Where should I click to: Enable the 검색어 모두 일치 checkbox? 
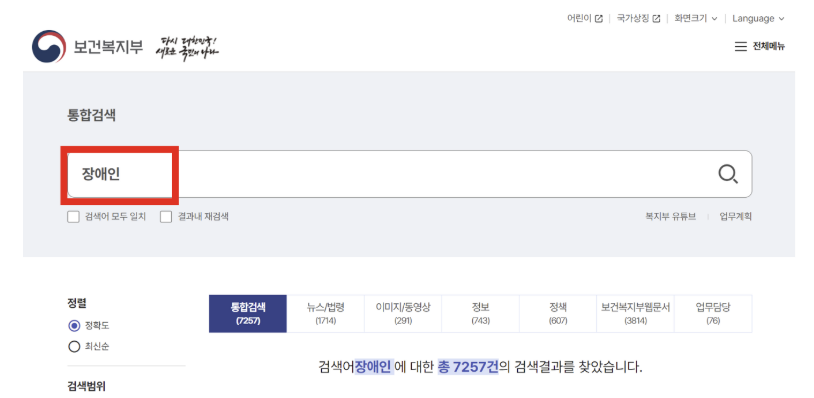73,217
